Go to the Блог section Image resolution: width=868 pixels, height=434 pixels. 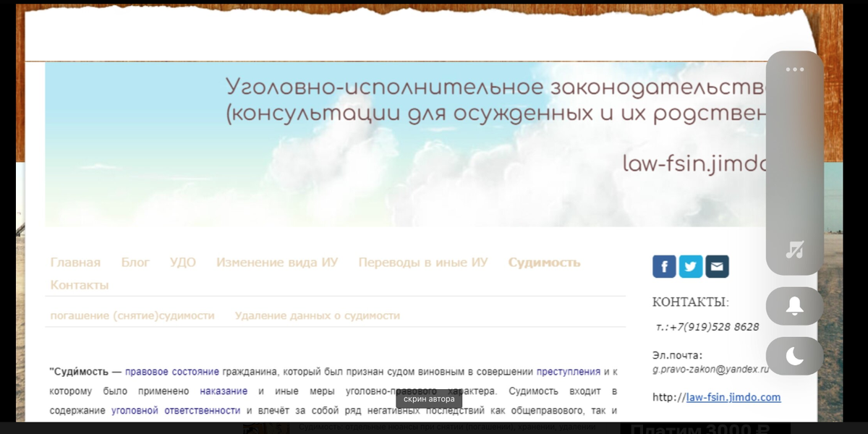(135, 262)
